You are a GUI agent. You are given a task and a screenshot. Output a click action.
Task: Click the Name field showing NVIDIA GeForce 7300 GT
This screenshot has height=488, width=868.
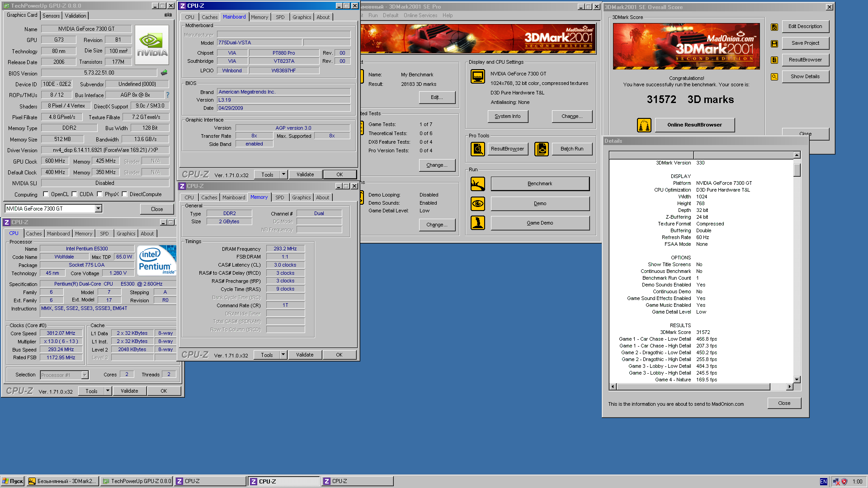pyautogui.click(x=86, y=29)
